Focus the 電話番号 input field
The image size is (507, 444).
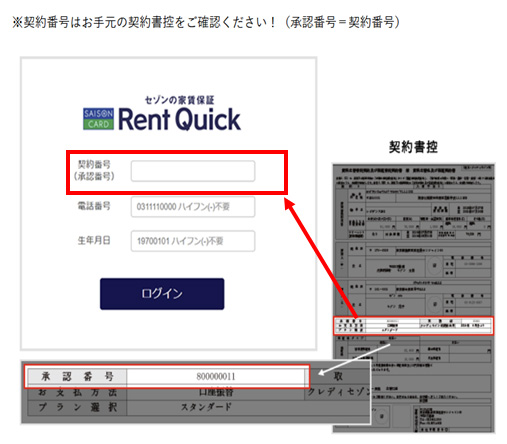[193, 207]
